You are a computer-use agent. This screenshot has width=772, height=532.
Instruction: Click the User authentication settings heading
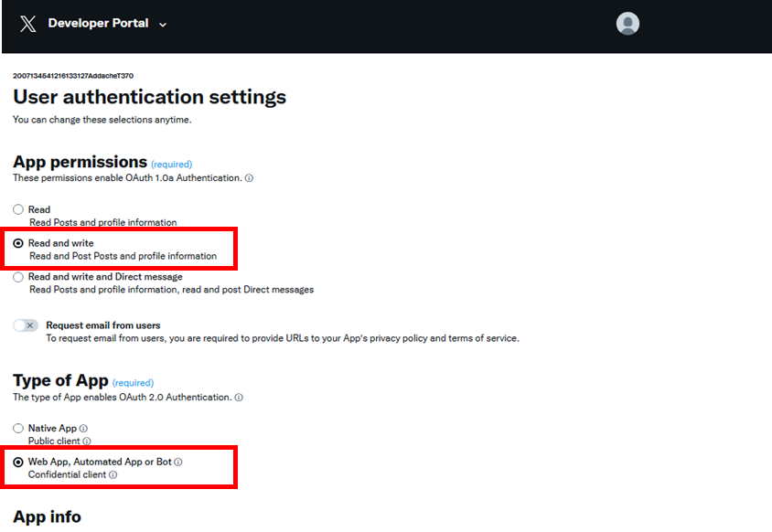pos(149,97)
